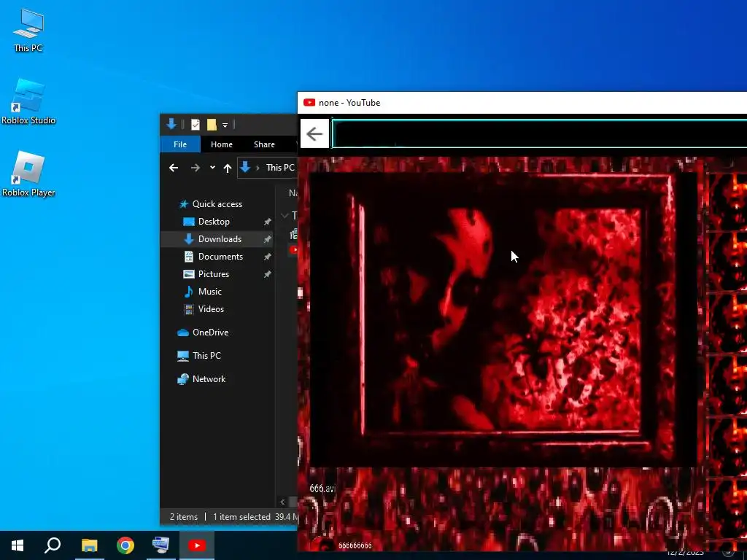Click 1 item selected status text
Viewport: 747px width, 560px height.
241,517
